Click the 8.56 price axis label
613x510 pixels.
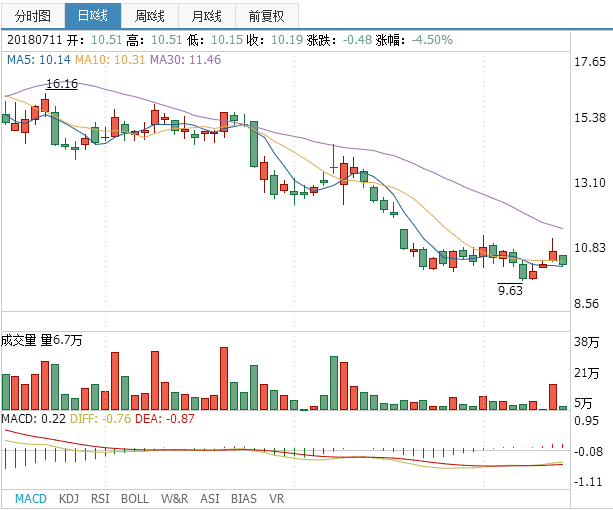586,304
